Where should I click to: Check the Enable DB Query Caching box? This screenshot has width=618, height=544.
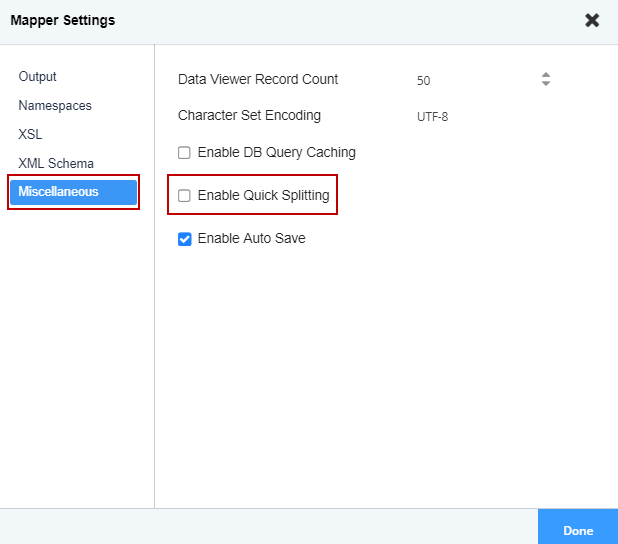pyautogui.click(x=184, y=153)
